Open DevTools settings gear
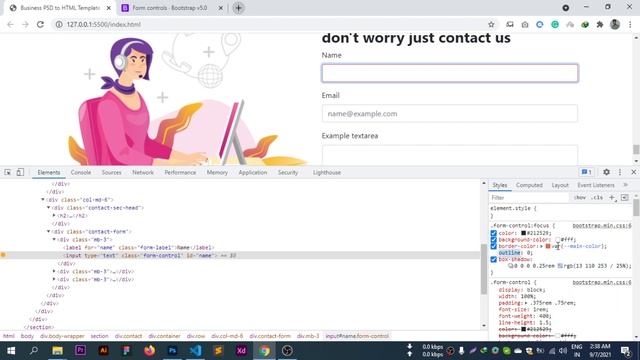Screen dimensions: 640x360 click(607, 172)
